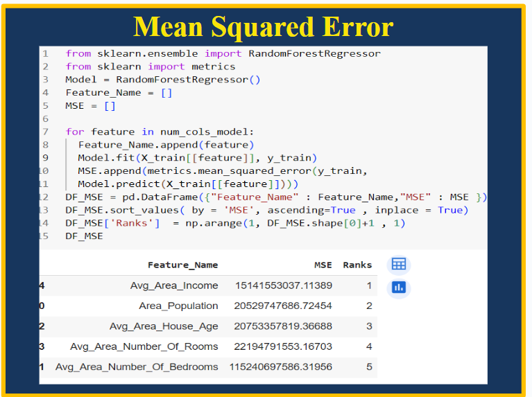Click the MSE value 20529747686.72454
Screen dimensions: 532x397
click(x=283, y=306)
